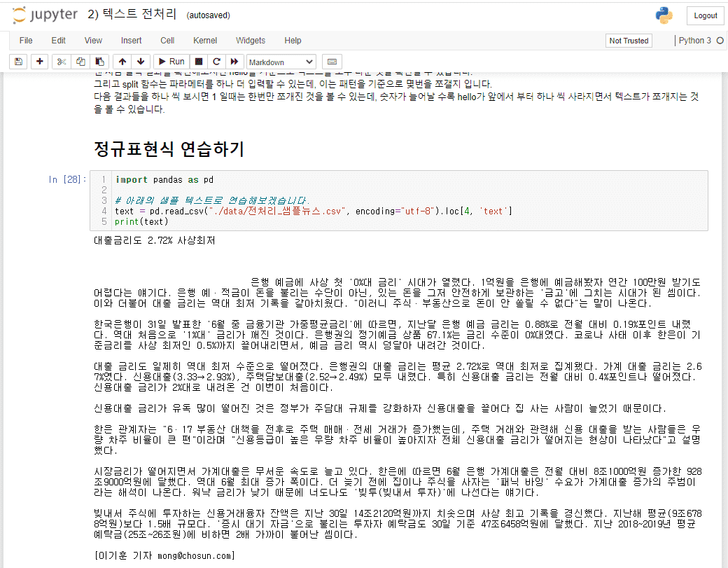
Task: Open the File menu
Action: (26, 41)
